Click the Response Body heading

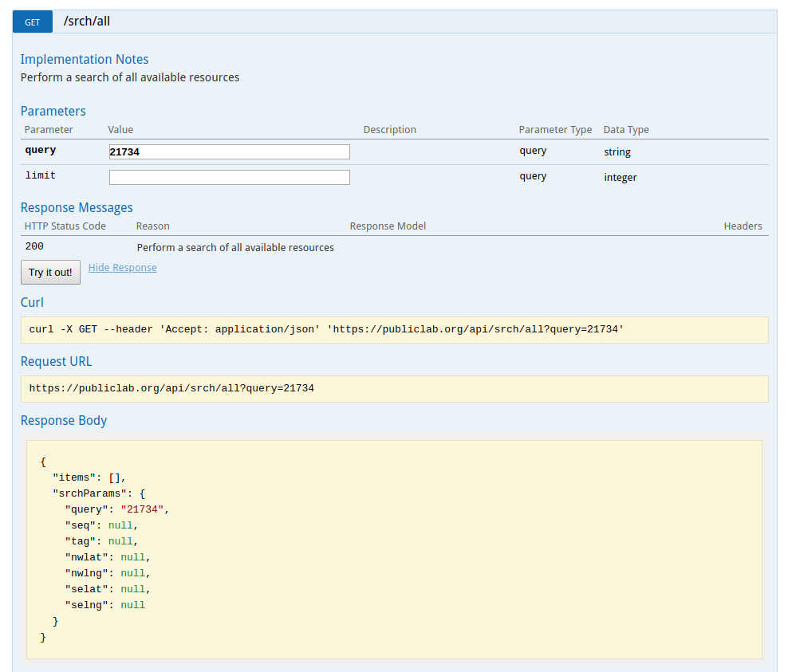click(64, 420)
